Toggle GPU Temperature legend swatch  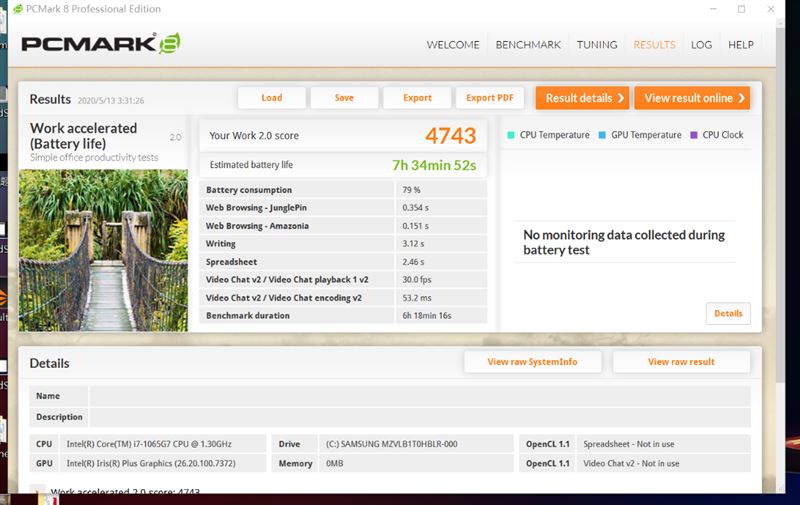pyautogui.click(x=602, y=135)
